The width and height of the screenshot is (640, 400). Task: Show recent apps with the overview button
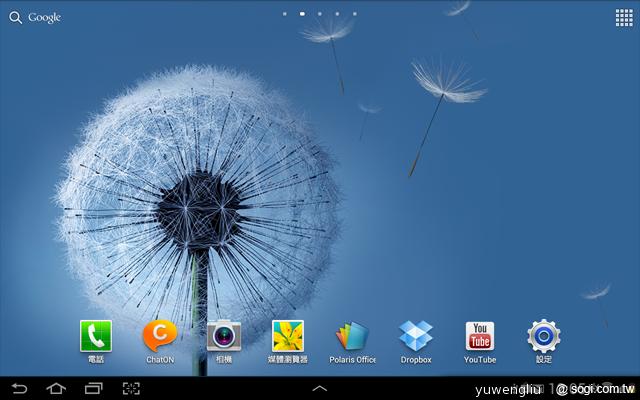(x=93, y=388)
